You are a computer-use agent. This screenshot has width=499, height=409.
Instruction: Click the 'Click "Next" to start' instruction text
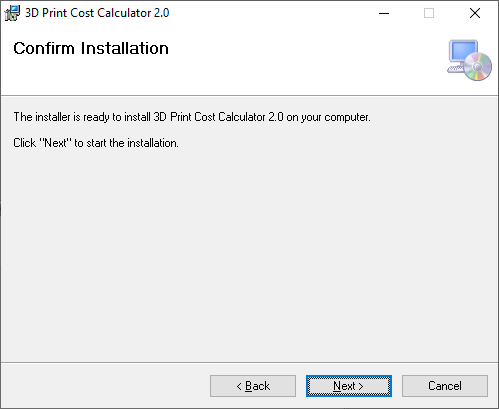point(96,143)
